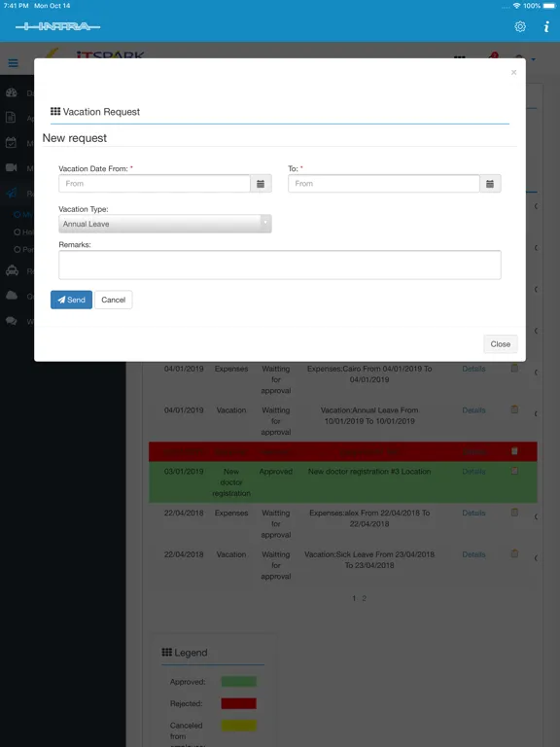Open Details link for 04/01/2019 Expenses row
The image size is (560, 747).
(473, 369)
